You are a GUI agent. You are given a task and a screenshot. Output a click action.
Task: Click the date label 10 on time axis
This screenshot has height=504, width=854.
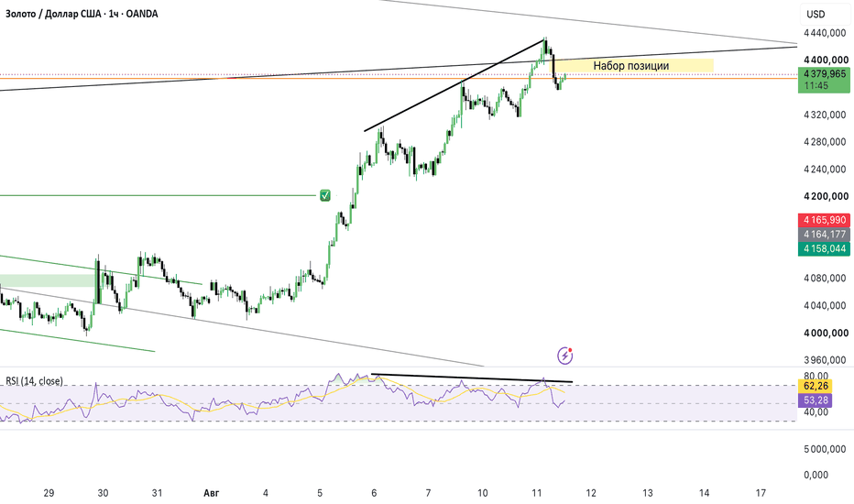[483, 493]
